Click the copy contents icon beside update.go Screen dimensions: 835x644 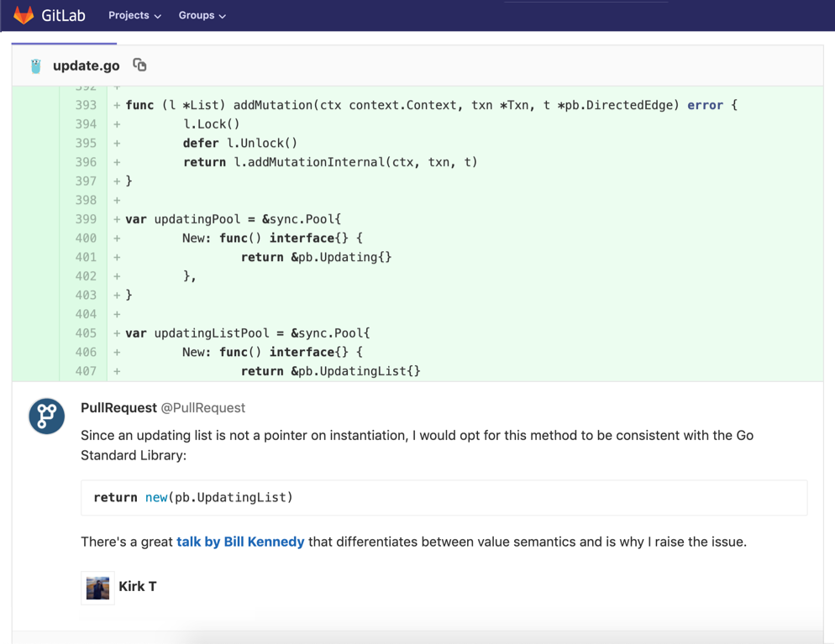pyautogui.click(x=139, y=64)
